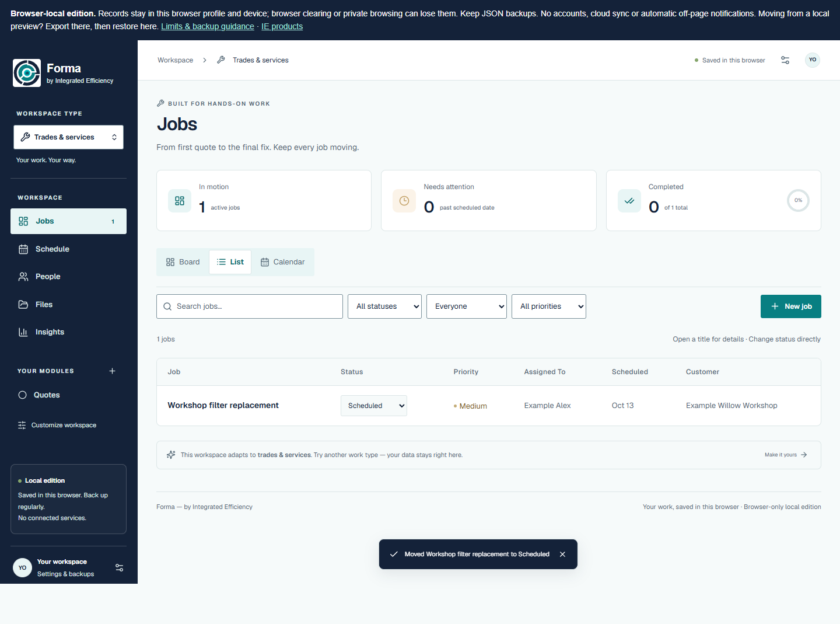Click the In motion summary card

click(264, 201)
